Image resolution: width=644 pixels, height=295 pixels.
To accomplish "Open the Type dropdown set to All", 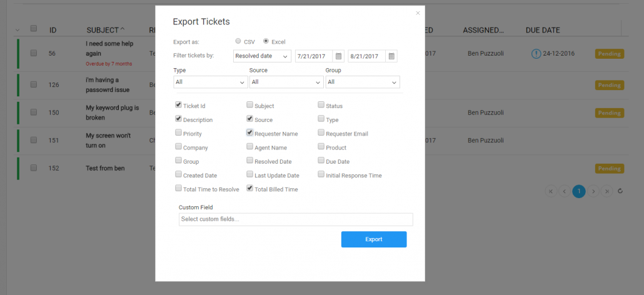I will pyautogui.click(x=210, y=82).
